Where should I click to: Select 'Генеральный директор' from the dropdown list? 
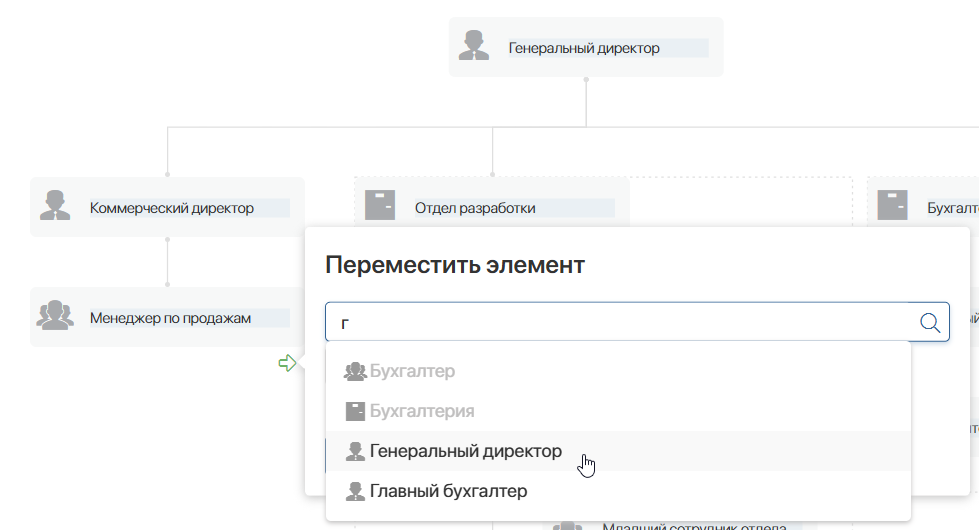click(618, 451)
